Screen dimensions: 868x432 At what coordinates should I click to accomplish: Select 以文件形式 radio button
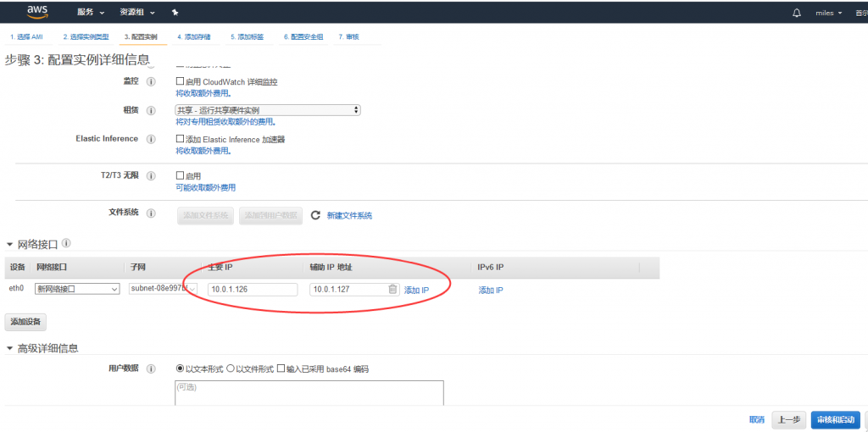click(x=231, y=369)
